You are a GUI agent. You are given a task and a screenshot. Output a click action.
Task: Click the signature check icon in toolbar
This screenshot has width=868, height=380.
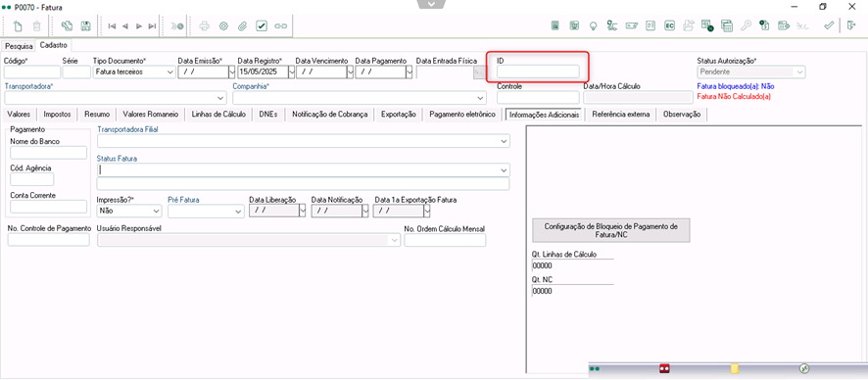click(631, 25)
